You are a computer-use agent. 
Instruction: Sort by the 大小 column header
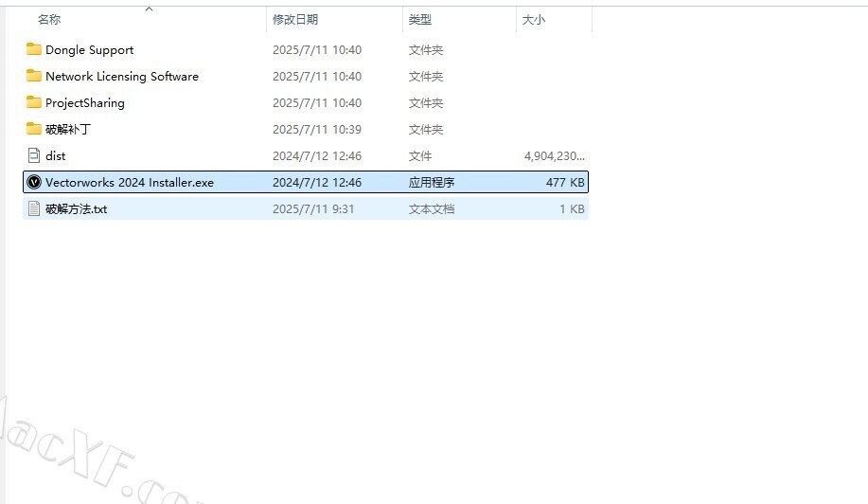(x=533, y=19)
